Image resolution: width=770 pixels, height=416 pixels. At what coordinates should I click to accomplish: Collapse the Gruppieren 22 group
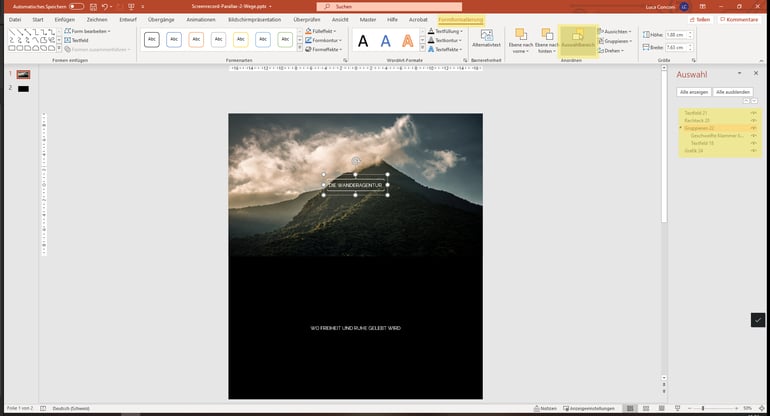pyautogui.click(x=681, y=128)
